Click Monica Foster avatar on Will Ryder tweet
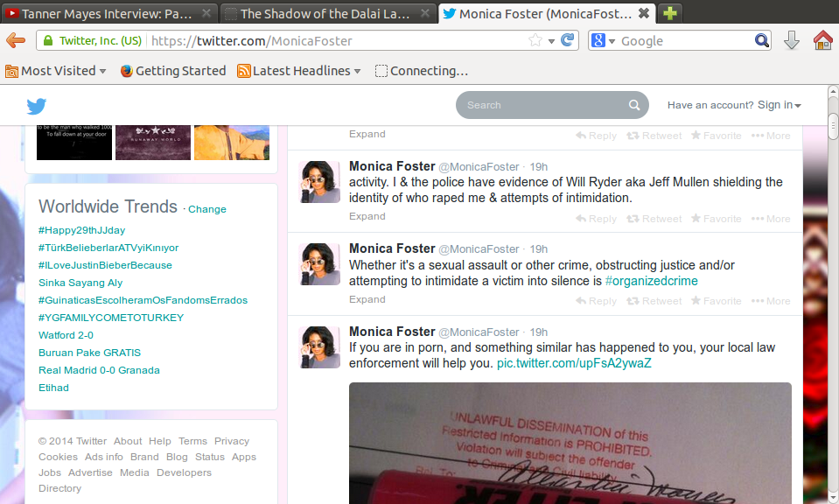This screenshot has width=839, height=504. [319, 182]
